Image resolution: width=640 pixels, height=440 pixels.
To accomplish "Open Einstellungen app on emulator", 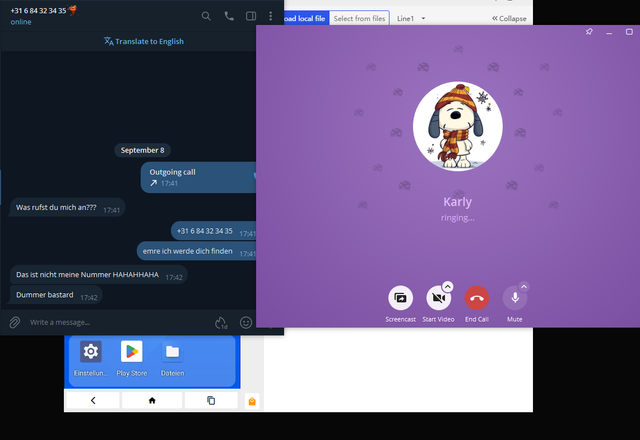I will click(91, 358).
